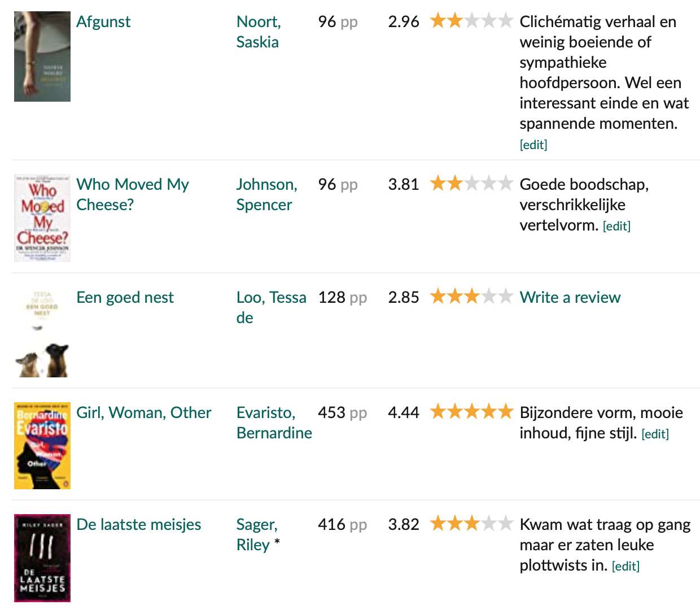Click the third star for Girl, Woman, Other
This screenshot has height=609, width=700.
[x=471, y=412]
